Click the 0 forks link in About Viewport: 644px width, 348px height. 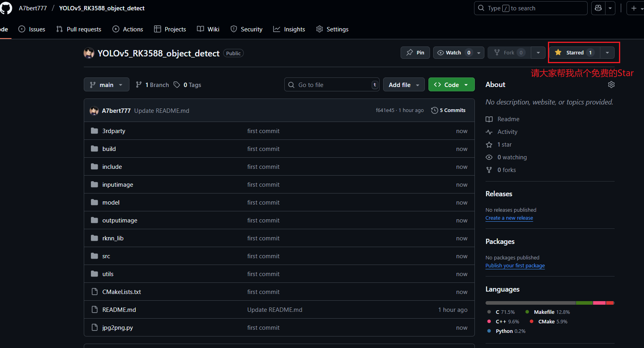[x=501, y=170]
